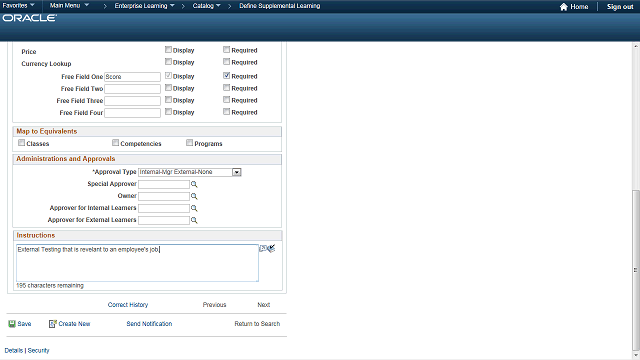Click Correct History link

128,305
